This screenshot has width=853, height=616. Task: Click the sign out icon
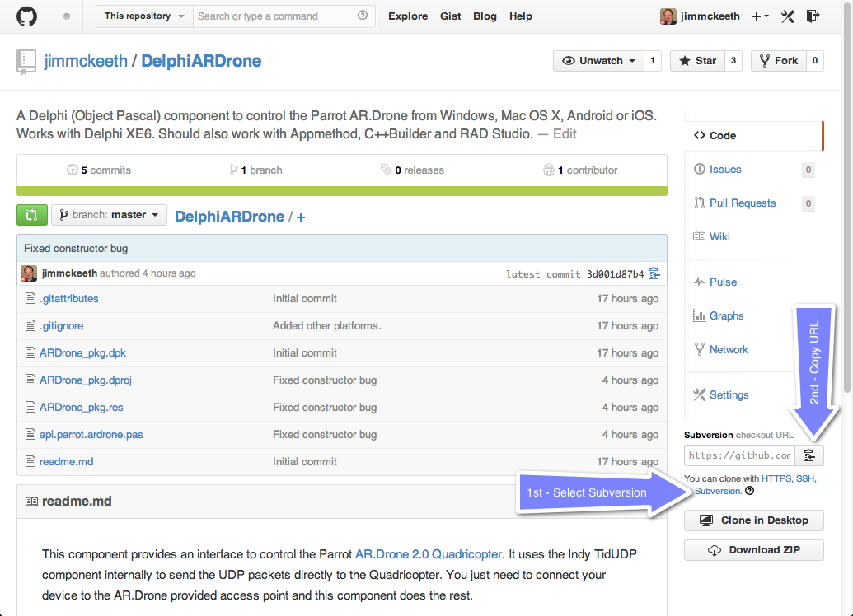click(813, 16)
